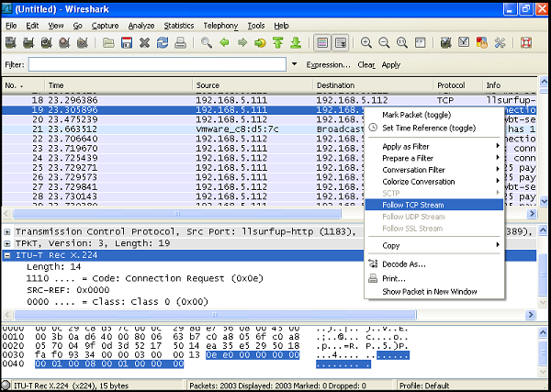This screenshot has height=392, width=551.
Task: Reset zoom to normal size icon
Action: click(402, 43)
